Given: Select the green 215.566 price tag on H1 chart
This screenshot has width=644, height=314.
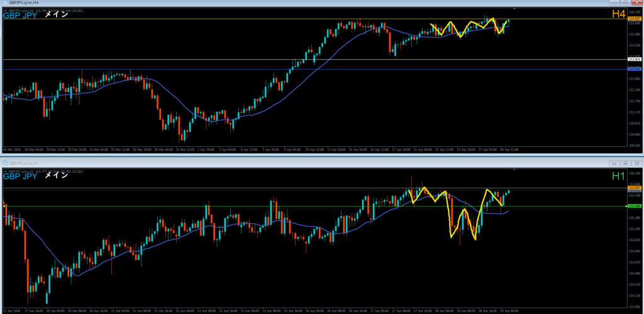Looking at the screenshot, I should 634,206.
